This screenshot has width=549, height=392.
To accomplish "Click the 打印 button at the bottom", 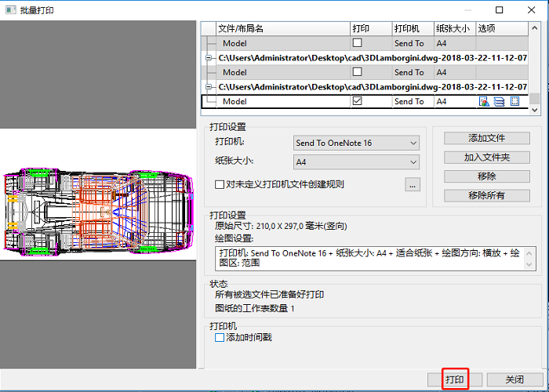I will pos(455,379).
